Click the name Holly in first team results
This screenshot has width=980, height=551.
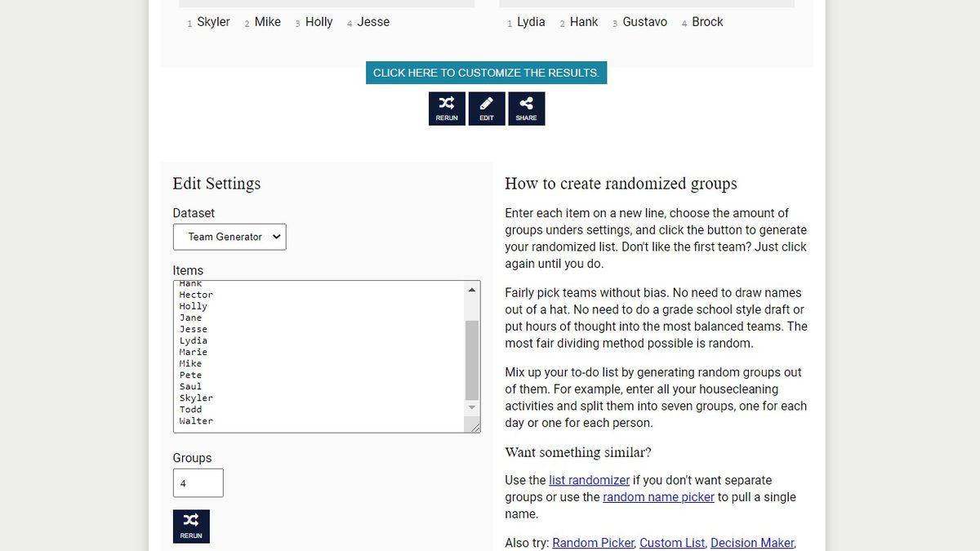pos(318,22)
